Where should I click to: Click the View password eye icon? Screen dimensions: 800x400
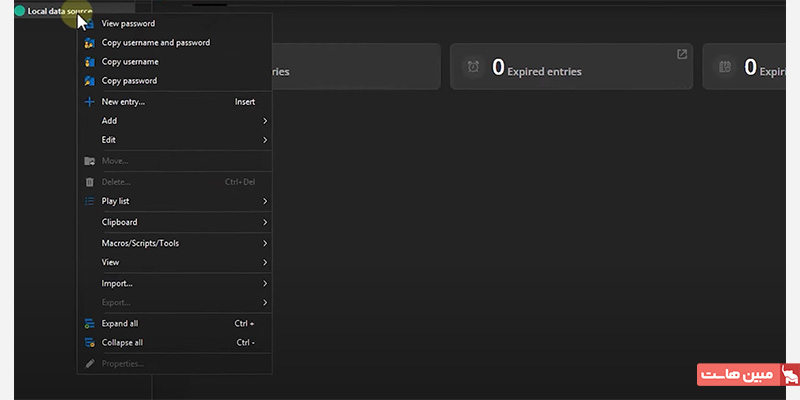click(x=90, y=23)
